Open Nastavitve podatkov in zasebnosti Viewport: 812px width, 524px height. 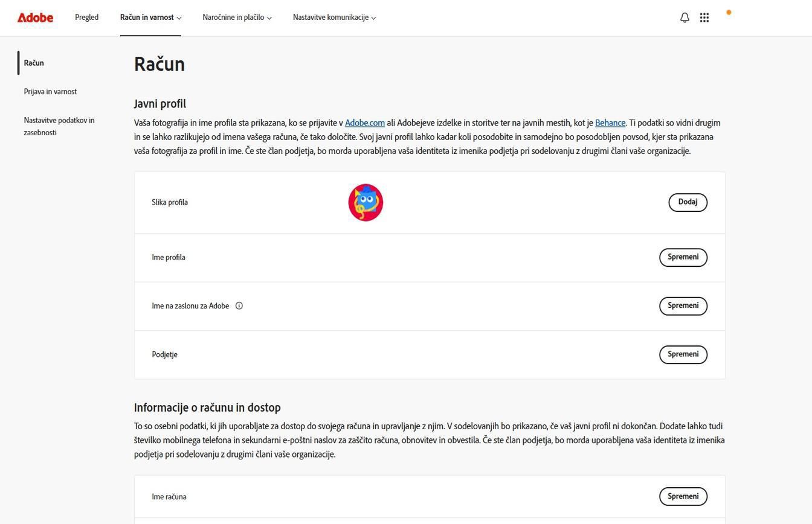tap(59, 126)
